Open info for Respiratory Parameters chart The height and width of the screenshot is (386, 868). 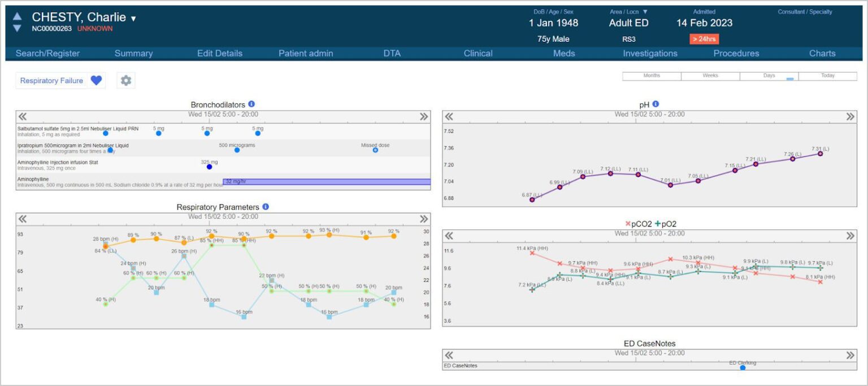(x=265, y=207)
